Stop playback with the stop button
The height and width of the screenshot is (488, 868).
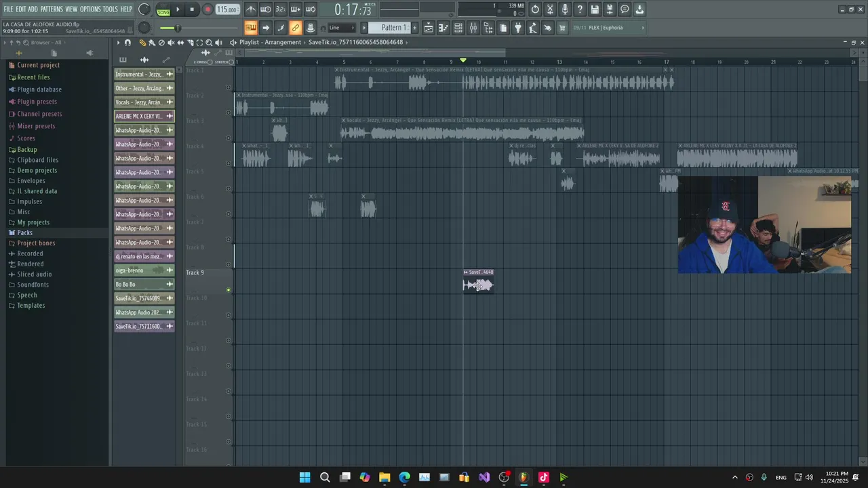[x=192, y=9]
